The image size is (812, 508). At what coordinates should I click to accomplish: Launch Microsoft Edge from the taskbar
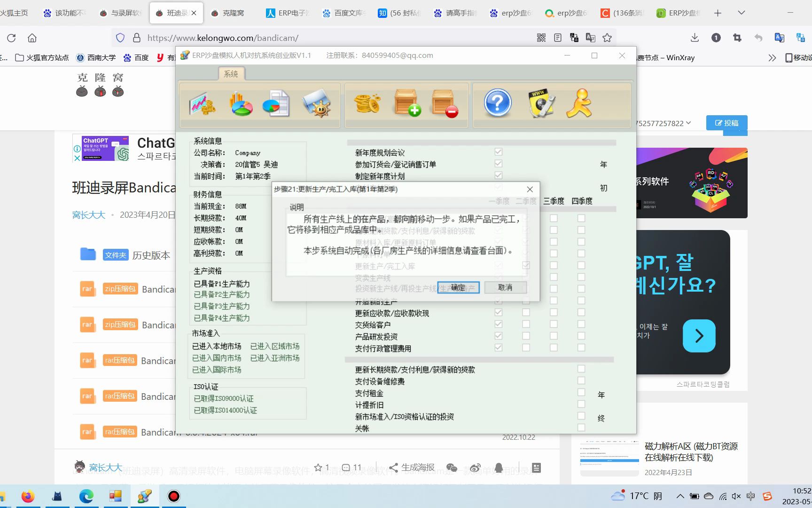[x=86, y=496]
